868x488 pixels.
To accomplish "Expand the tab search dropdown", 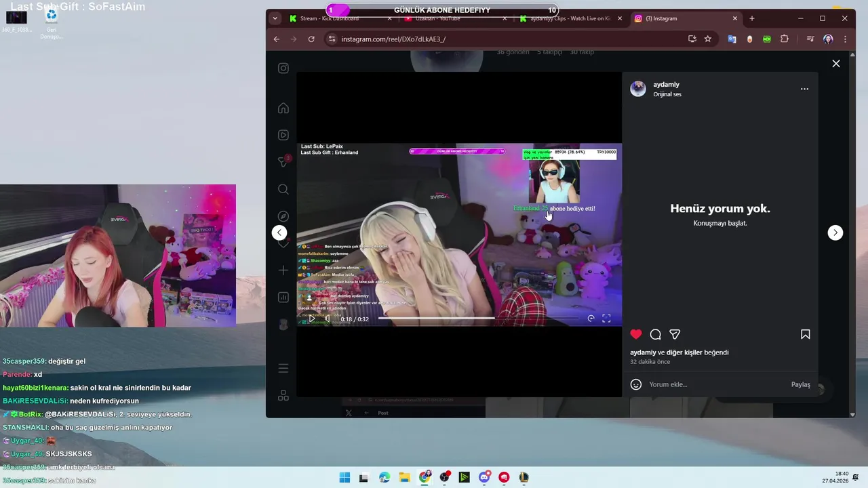I will coord(275,19).
